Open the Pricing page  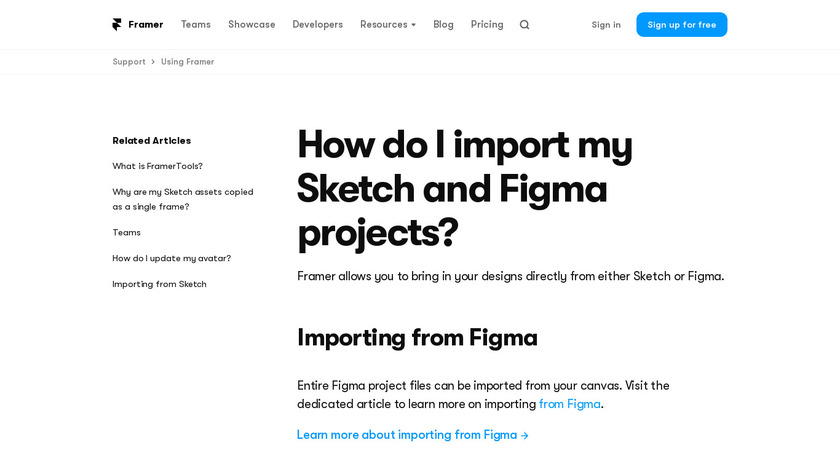[487, 24]
